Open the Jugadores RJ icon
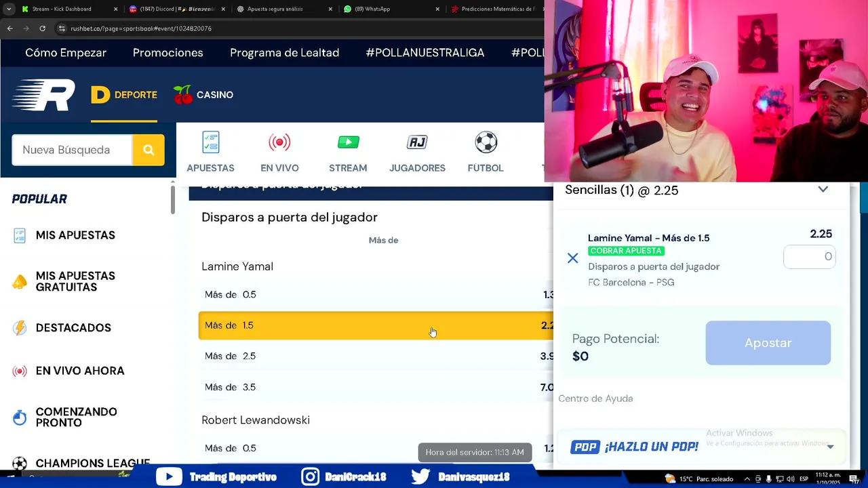Screen dimensions: 868x488 click(417, 142)
